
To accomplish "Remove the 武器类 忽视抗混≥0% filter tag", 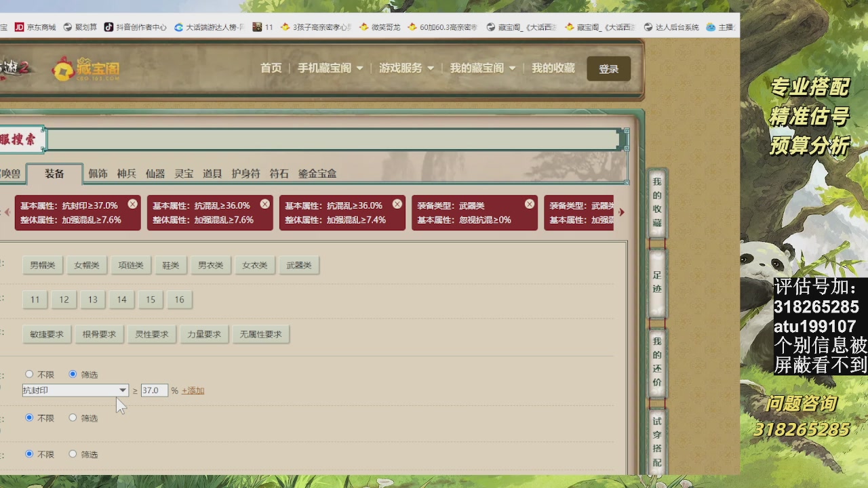I will pos(529,204).
